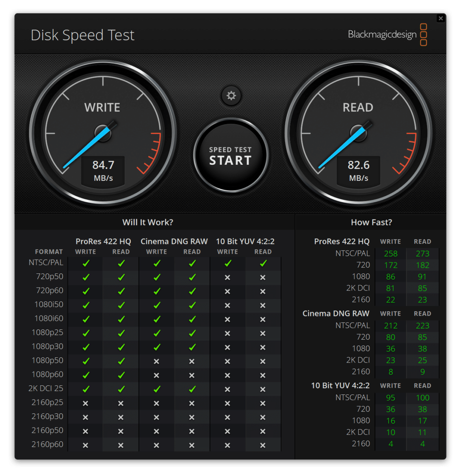Close the Disk Speed Test window
This screenshot has width=461, height=476.
pyautogui.click(x=441, y=18)
